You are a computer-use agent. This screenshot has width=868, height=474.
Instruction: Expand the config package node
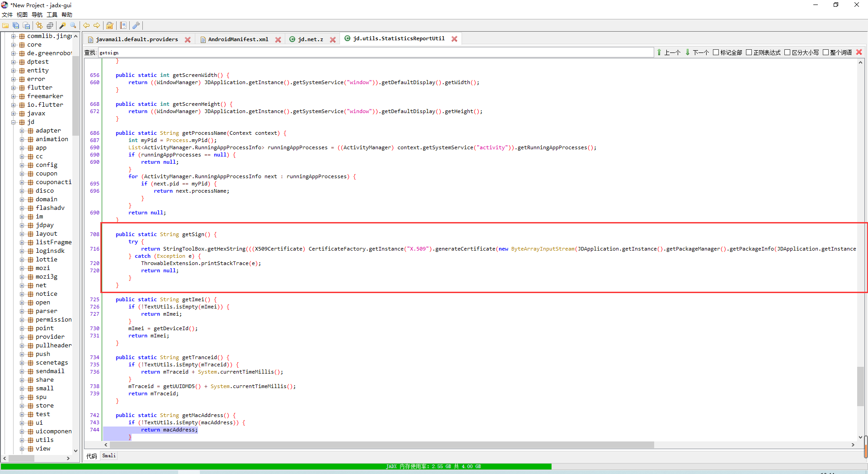click(x=22, y=165)
